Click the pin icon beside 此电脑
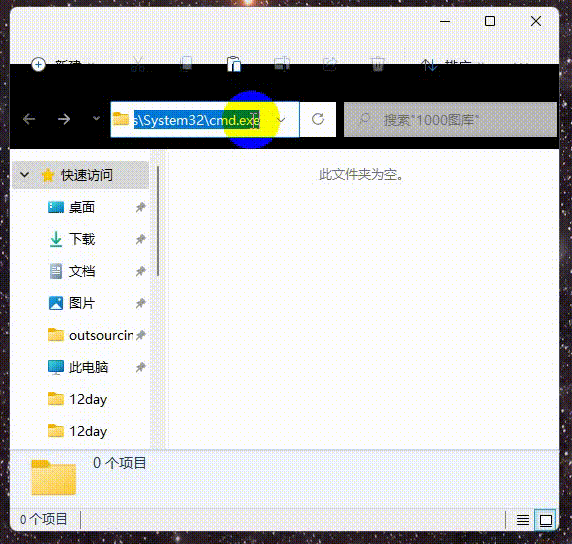This screenshot has height=544, width=572. 140,367
